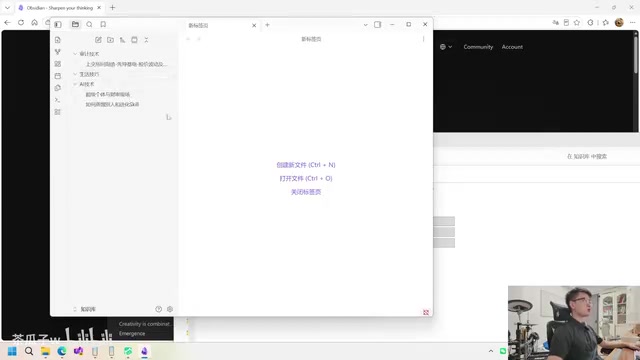The height and width of the screenshot is (360, 640).
Task: Open language globe dropdown on website
Action: [x=446, y=47]
